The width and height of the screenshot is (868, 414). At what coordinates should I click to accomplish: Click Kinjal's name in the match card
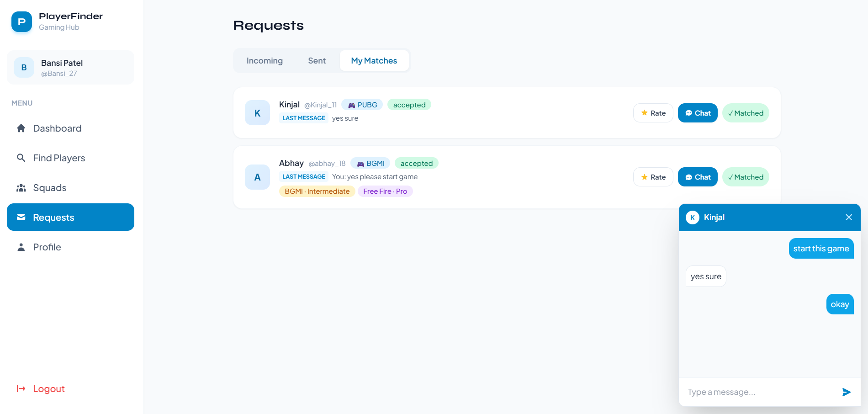click(x=289, y=105)
